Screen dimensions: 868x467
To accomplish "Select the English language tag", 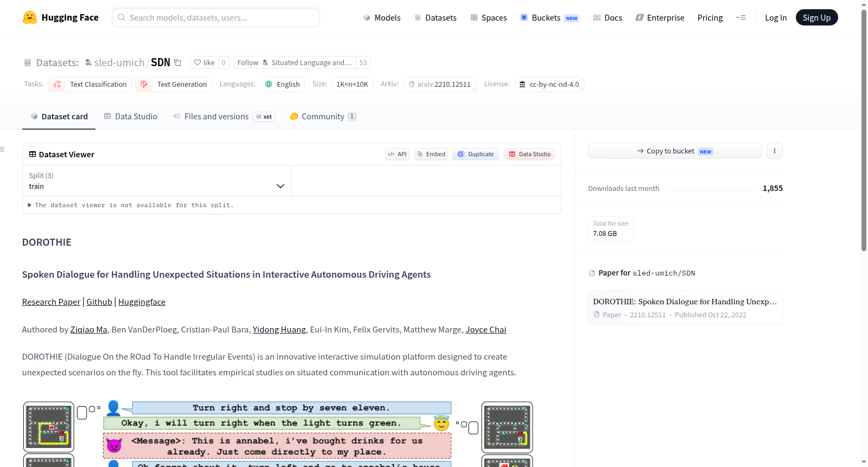I will coord(282,84).
